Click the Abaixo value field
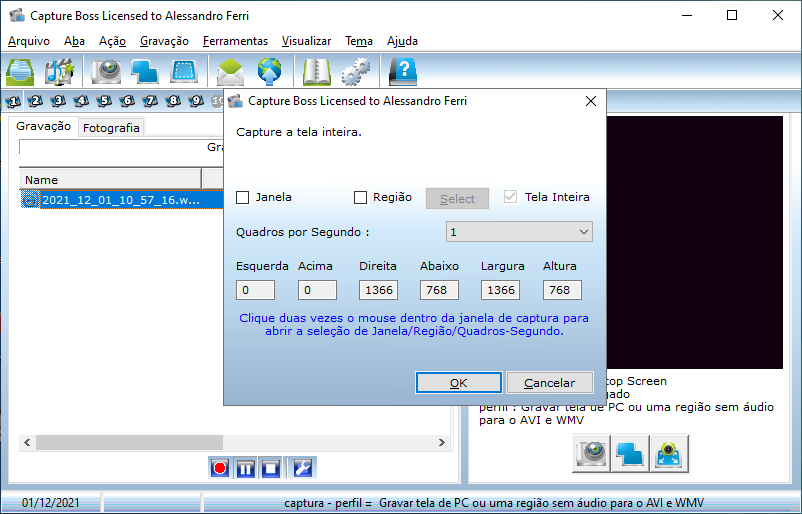The height and width of the screenshot is (514, 802). point(439,290)
